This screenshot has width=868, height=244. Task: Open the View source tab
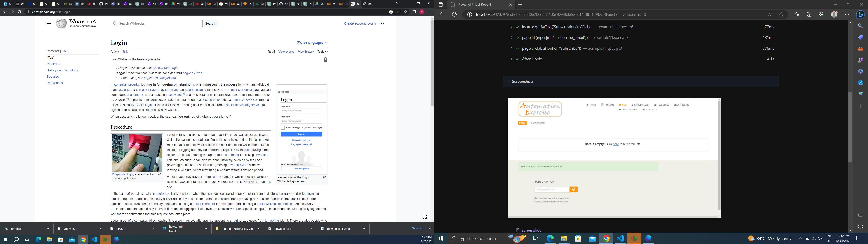[x=286, y=52]
